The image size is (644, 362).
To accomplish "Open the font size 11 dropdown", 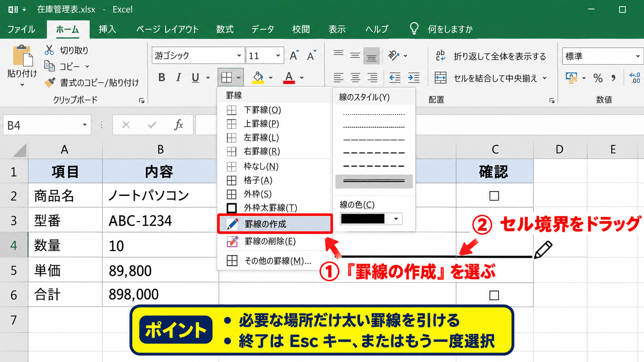I will (x=278, y=56).
